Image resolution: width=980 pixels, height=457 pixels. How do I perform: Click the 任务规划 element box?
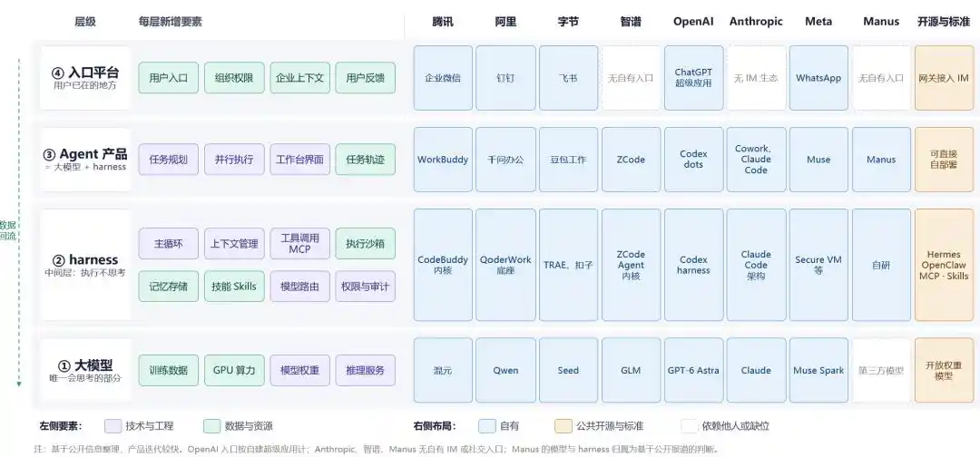168,160
